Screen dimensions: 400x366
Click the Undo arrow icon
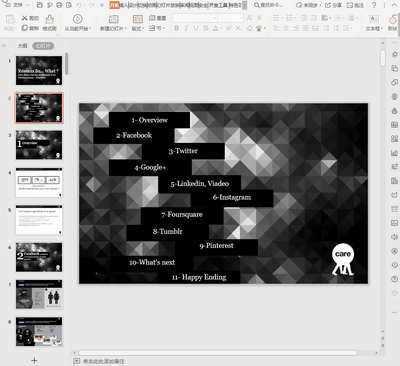[79, 5]
